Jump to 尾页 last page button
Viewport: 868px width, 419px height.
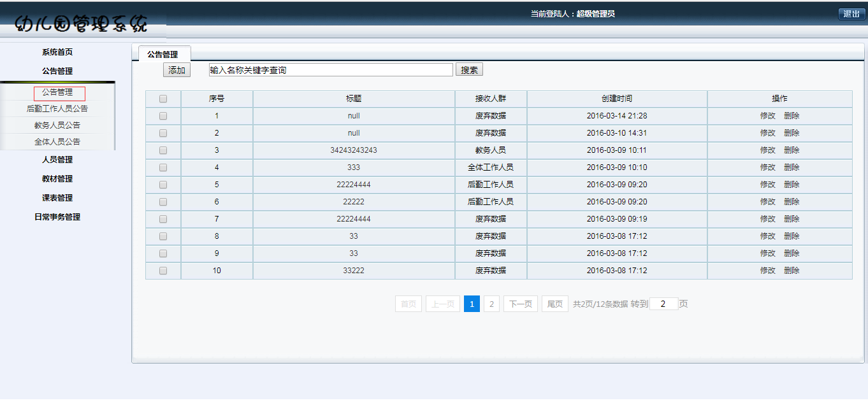[555, 304]
